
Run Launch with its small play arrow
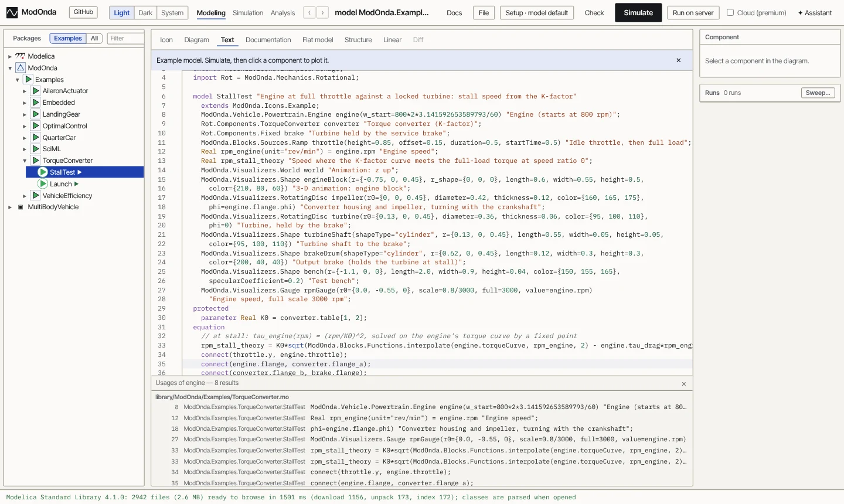pos(76,184)
